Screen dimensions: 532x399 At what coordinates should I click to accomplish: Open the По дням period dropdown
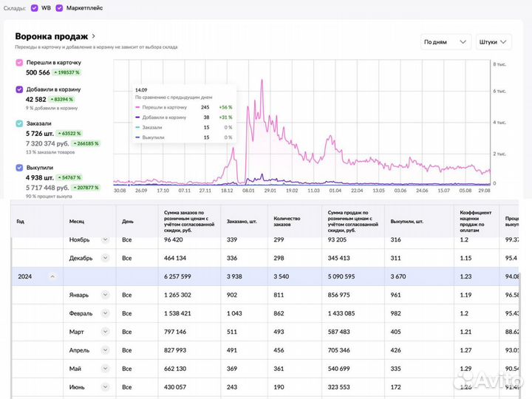[x=445, y=42]
